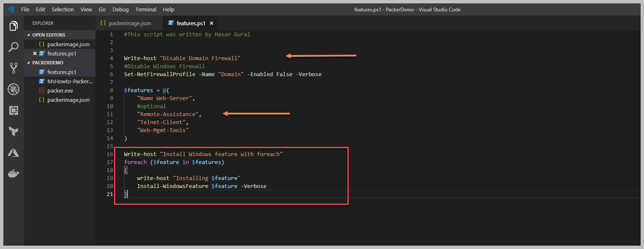644x249 pixels.
Task: Click the VS Code logo in title bar
Action: click(x=11, y=9)
